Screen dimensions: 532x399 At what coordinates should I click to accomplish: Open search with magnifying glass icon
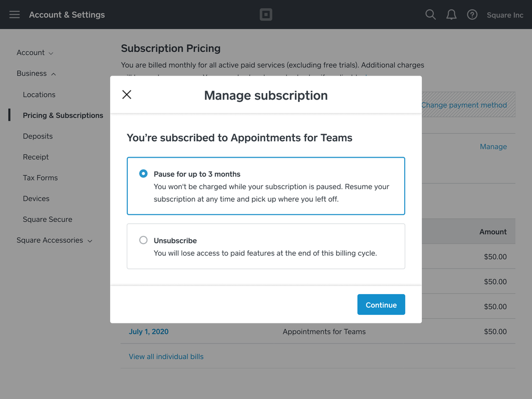pyautogui.click(x=430, y=14)
